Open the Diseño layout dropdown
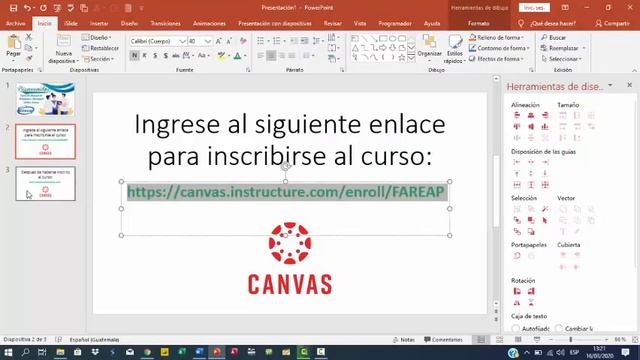This screenshot has width=640, height=360. (97, 37)
